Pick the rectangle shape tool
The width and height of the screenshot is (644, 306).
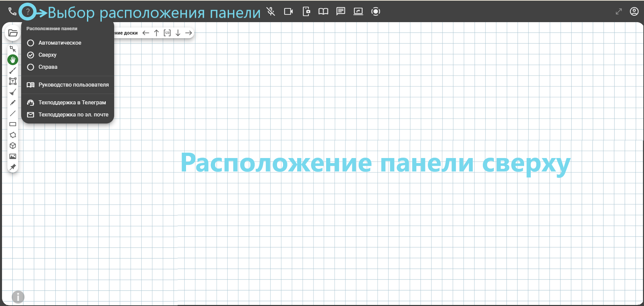13,124
